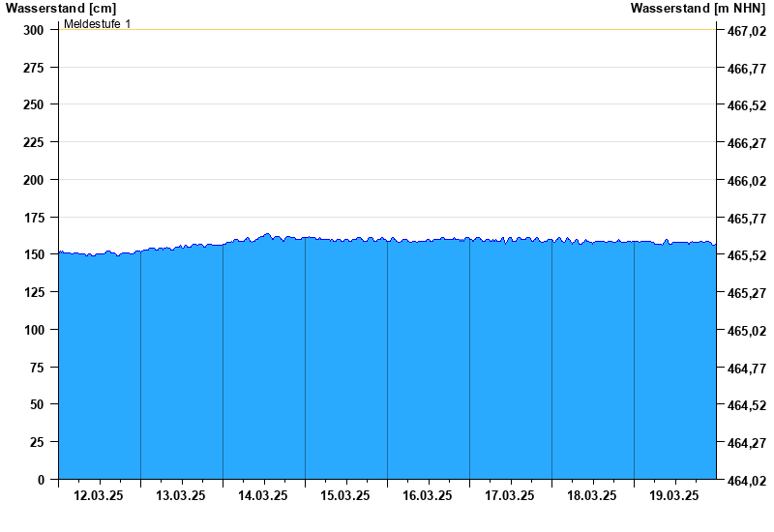
Task: Click the 17.03.25 date label
Action: point(510,495)
